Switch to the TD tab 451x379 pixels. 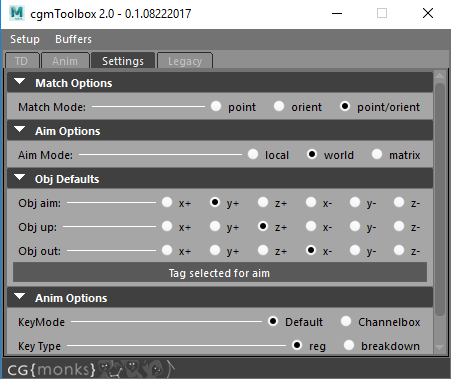click(x=22, y=61)
